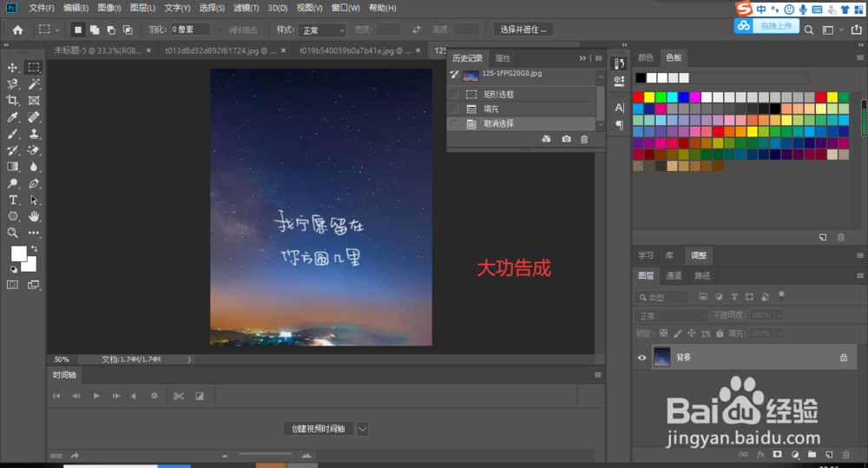Select the Magic Wand tool
Viewport: 868px width, 468px height.
coord(34,84)
